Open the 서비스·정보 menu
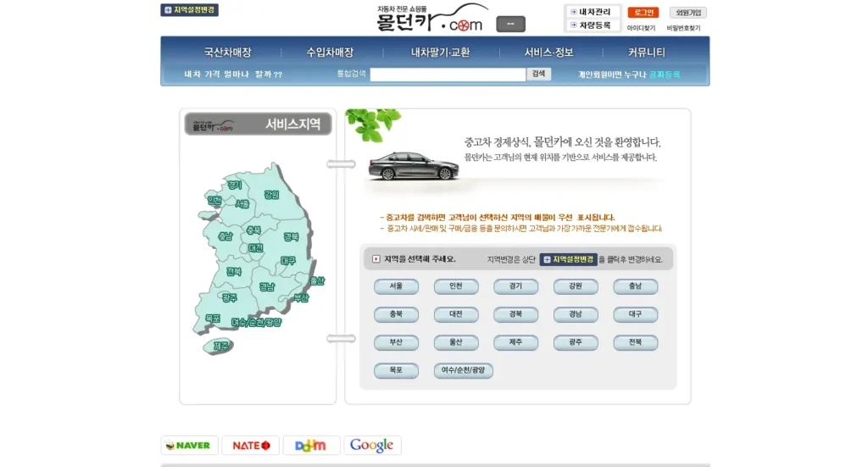The height and width of the screenshot is (471, 868). pos(548,52)
